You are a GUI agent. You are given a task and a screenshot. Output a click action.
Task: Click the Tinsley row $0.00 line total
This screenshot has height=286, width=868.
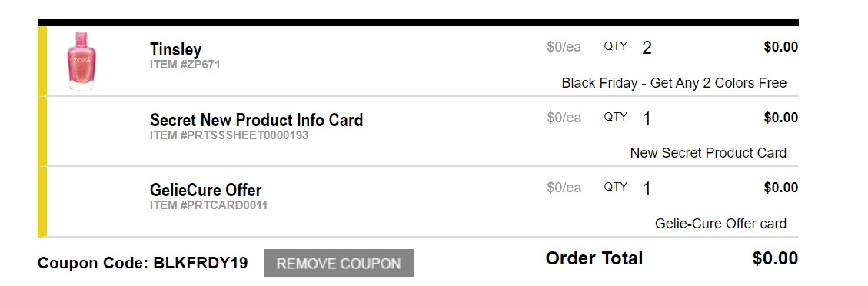click(x=780, y=48)
